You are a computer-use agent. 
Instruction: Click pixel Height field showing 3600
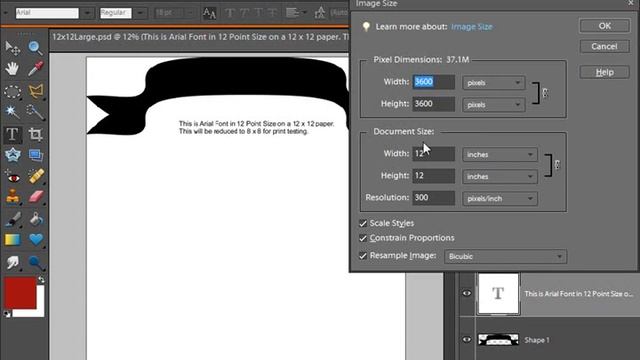point(433,104)
